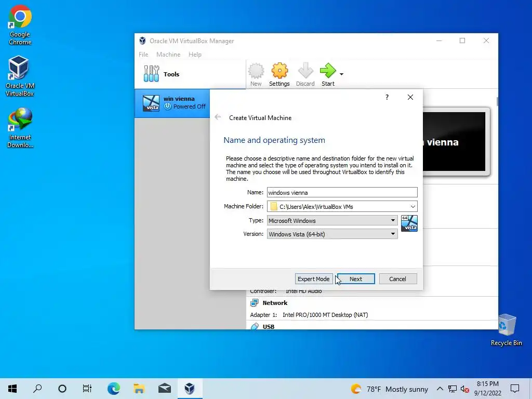The image size is (532, 399).
Task: Open the File menu
Action: tap(143, 54)
